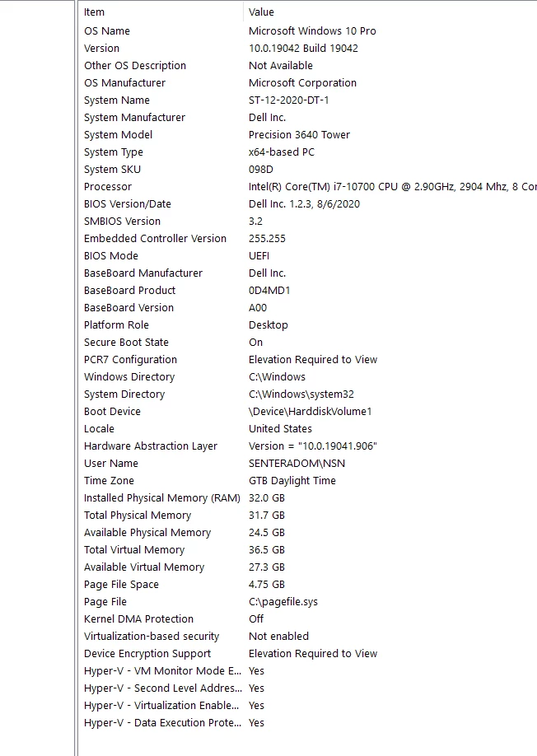Screen dimensions: 537x756
Task: Click the OS Manufacturer label
Action: pos(125,83)
